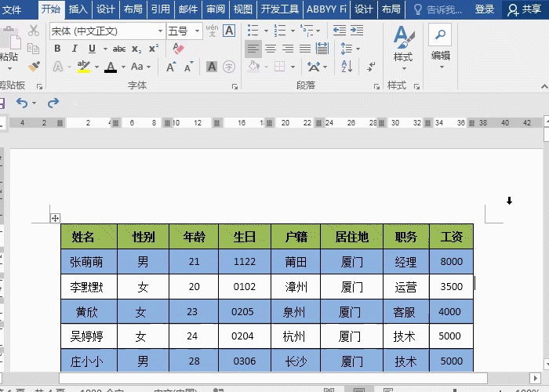Screen dimensions: 549x392
Task: Click the Tell me search box
Action: pos(437,9)
